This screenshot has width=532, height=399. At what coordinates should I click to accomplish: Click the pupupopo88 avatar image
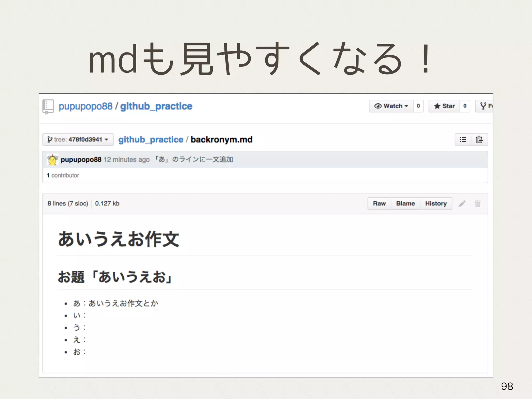[x=52, y=159]
